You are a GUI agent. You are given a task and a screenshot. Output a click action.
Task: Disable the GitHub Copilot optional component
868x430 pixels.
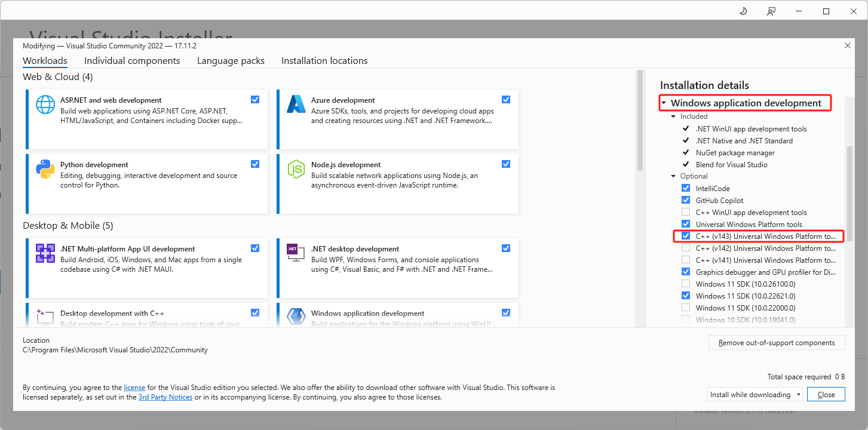click(686, 201)
